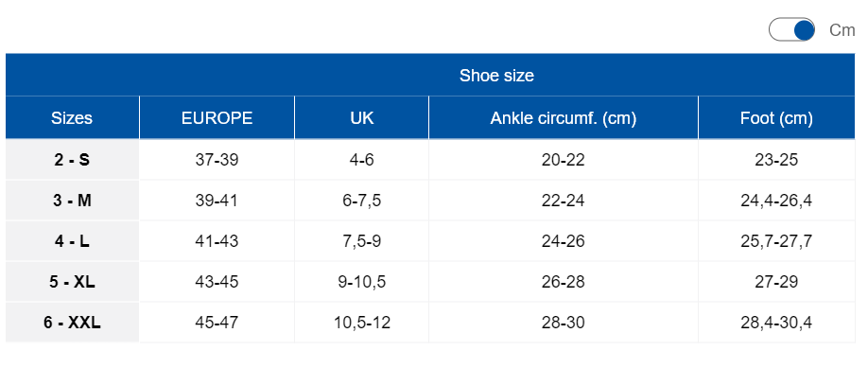
Task: Select the 2 - S size row
Action: point(430,160)
